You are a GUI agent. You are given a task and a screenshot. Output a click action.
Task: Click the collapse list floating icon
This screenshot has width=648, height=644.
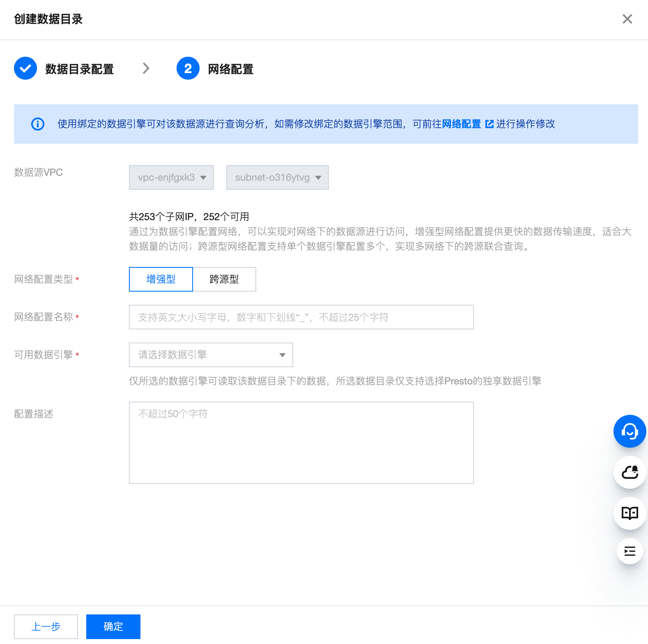(630, 551)
